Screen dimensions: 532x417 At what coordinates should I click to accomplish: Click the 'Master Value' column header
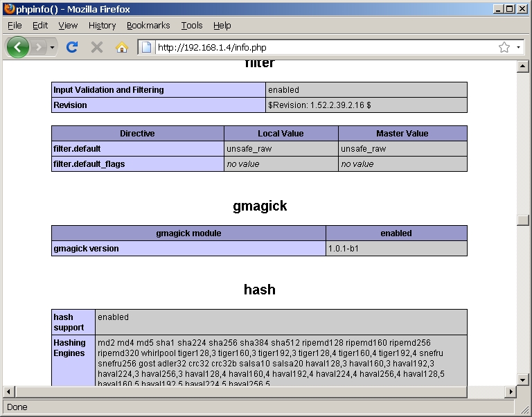click(x=402, y=134)
